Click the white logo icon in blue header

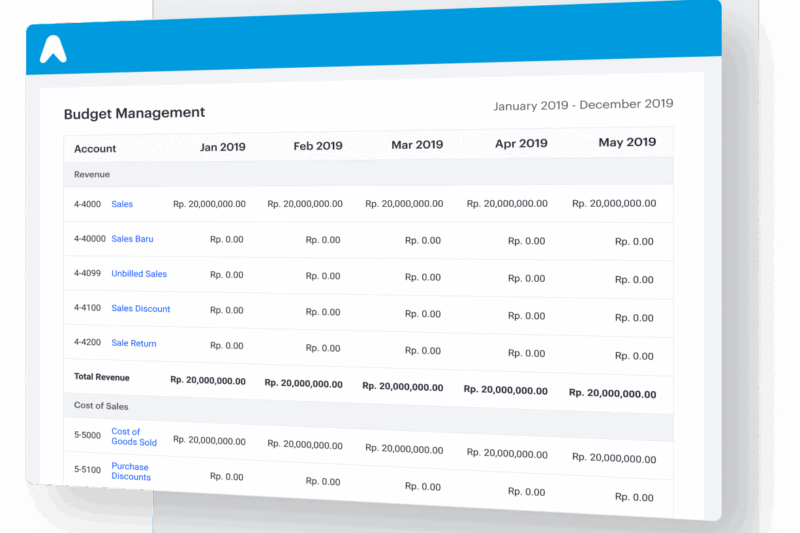(x=53, y=49)
